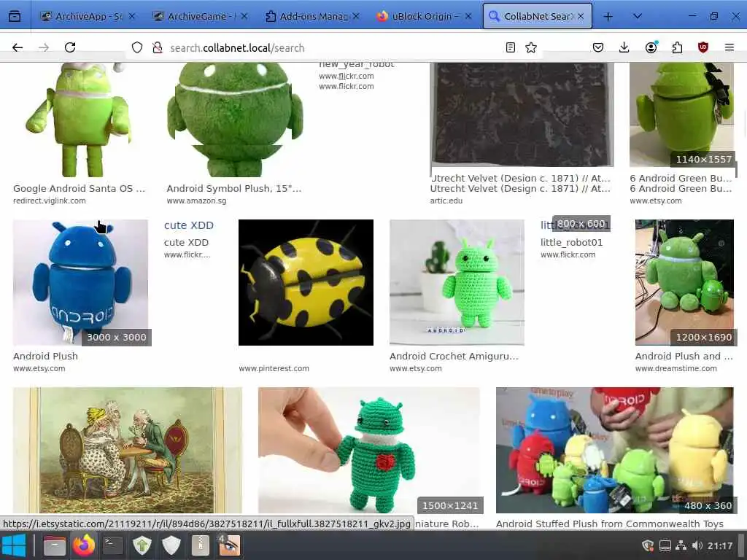Open the tracking protection shield icon

[137, 47]
